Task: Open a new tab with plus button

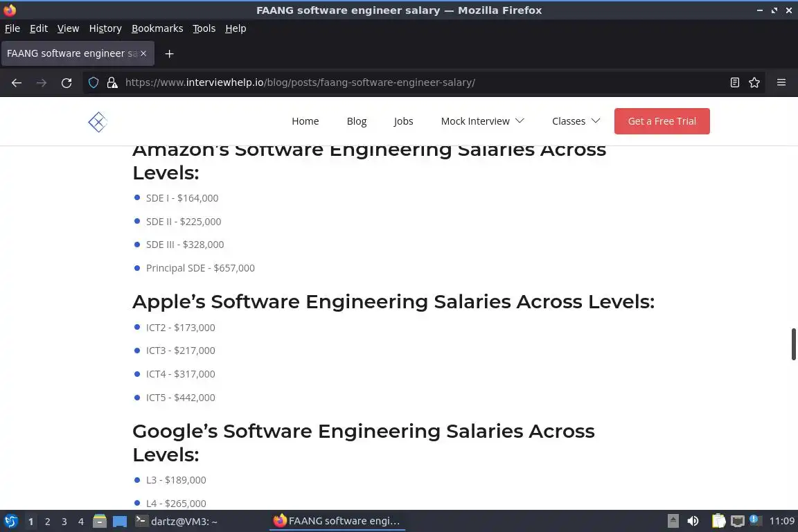Action: pyautogui.click(x=170, y=53)
